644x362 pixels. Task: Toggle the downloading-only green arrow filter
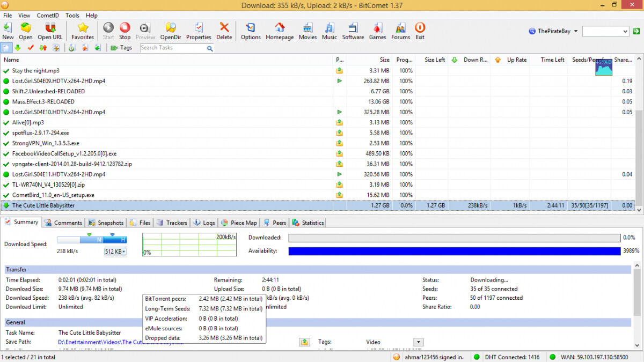pos(18,48)
